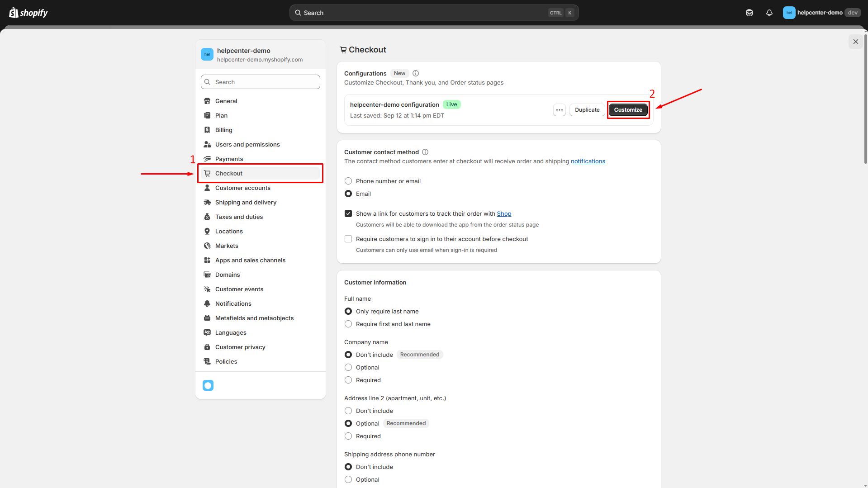
Task: Click the Customize button
Action: click(628, 110)
